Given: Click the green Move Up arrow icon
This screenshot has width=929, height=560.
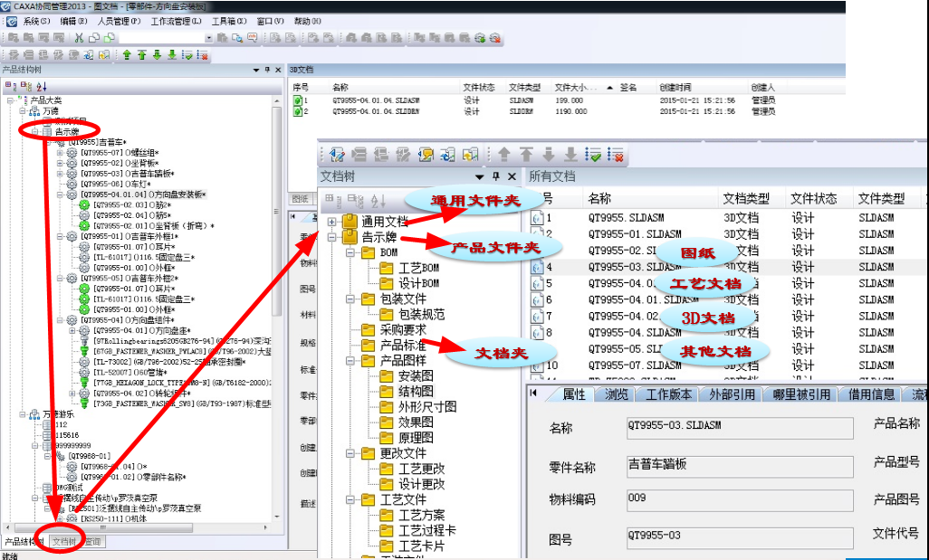Looking at the screenshot, I should tap(127, 55).
